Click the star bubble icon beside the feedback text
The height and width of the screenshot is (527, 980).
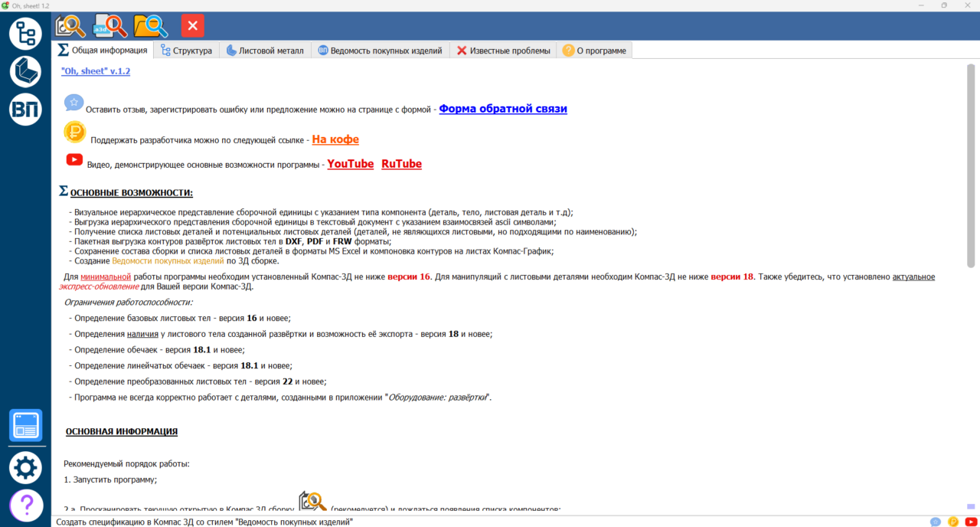click(73, 103)
